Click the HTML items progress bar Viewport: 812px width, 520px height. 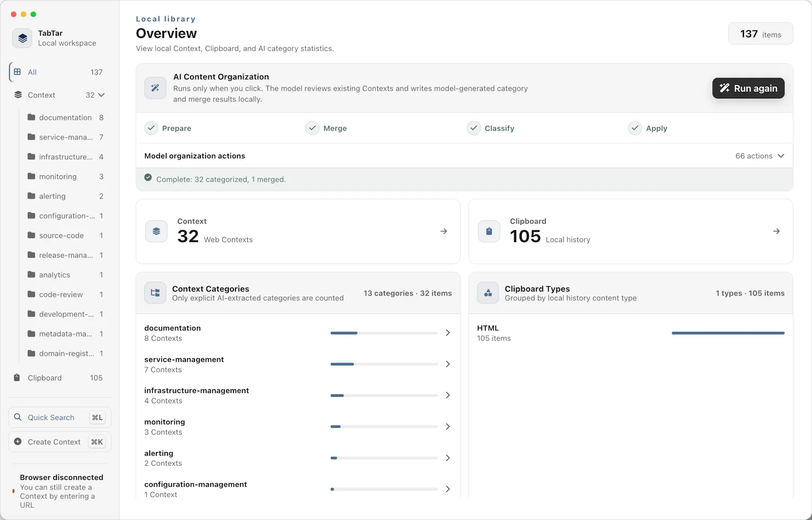click(x=728, y=333)
